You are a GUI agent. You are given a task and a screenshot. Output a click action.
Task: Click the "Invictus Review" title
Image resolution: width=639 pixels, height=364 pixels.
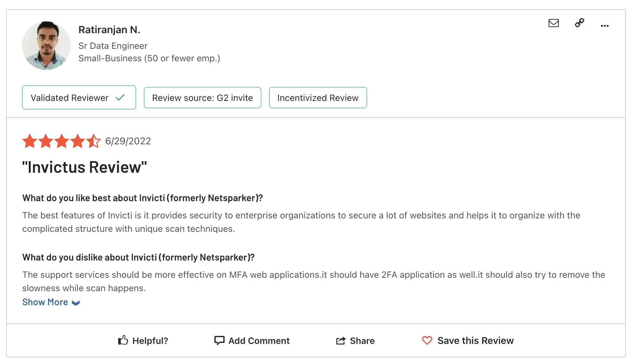[85, 167]
